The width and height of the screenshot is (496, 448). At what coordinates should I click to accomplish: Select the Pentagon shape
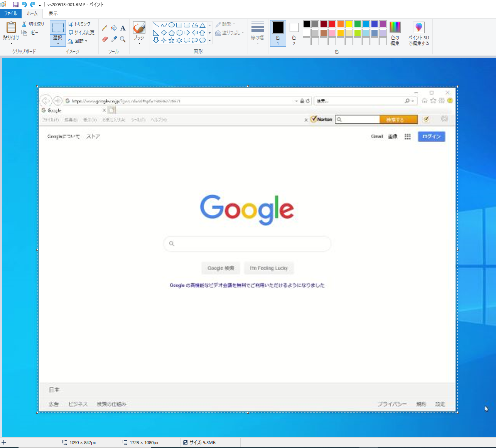coord(172,33)
